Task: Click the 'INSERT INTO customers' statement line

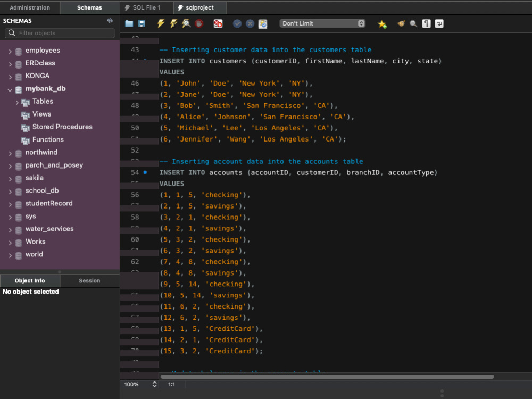Action: coord(301,61)
